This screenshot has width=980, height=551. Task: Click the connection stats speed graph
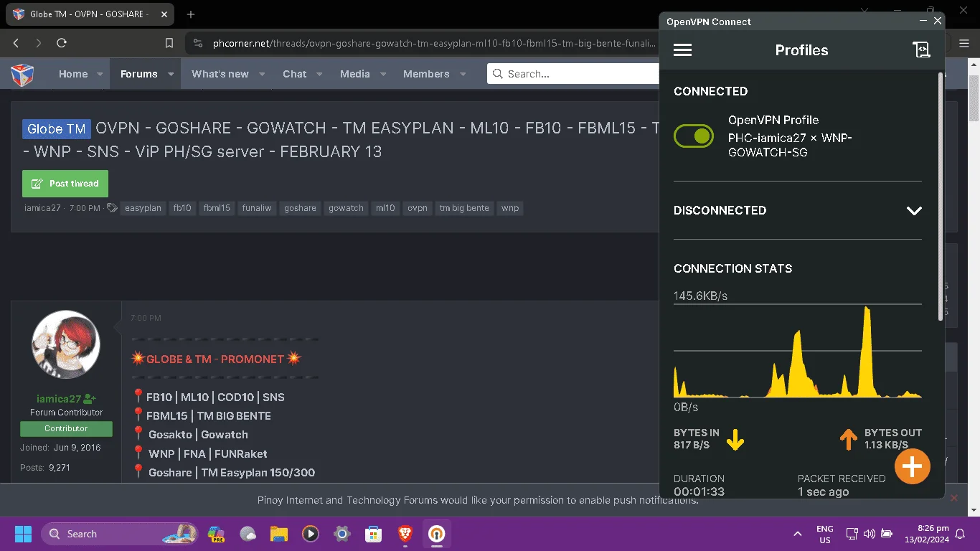click(x=797, y=351)
